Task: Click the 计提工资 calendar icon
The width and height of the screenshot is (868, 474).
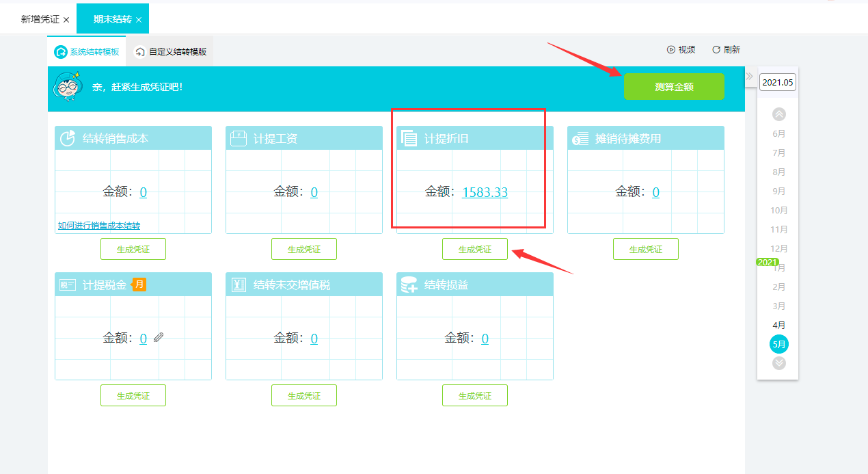Action: (237, 137)
